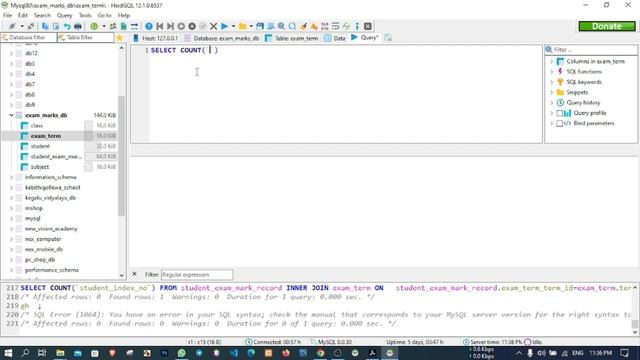The height and width of the screenshot is (360, 640).
Task: Select the subject table in tree
Action: pos(40,167)
